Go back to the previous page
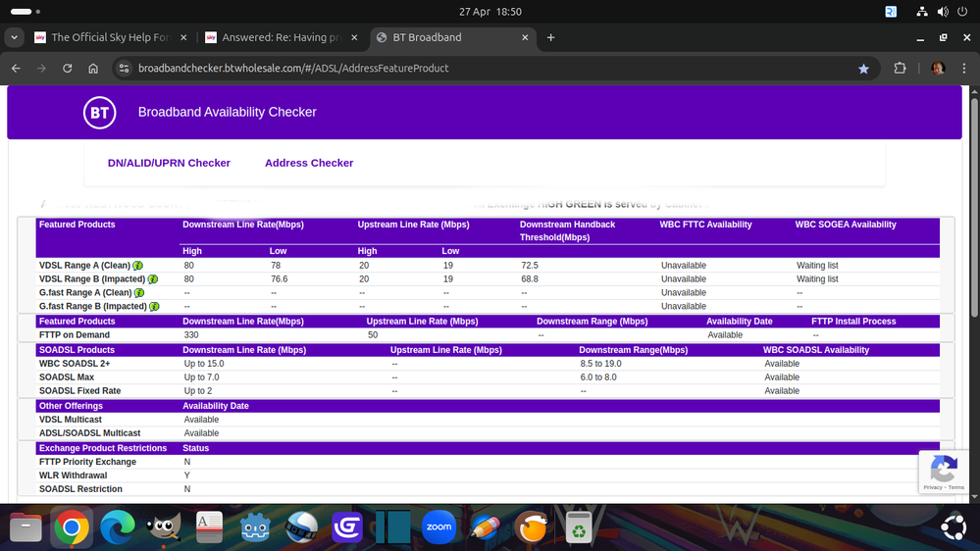The height and width of the screenshot is (551, 980). coord(17,68)
